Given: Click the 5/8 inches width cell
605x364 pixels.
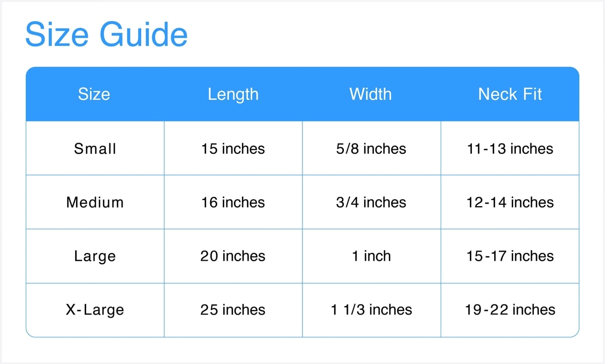Looking at the screenshot, I should click(x=371, y=149).
